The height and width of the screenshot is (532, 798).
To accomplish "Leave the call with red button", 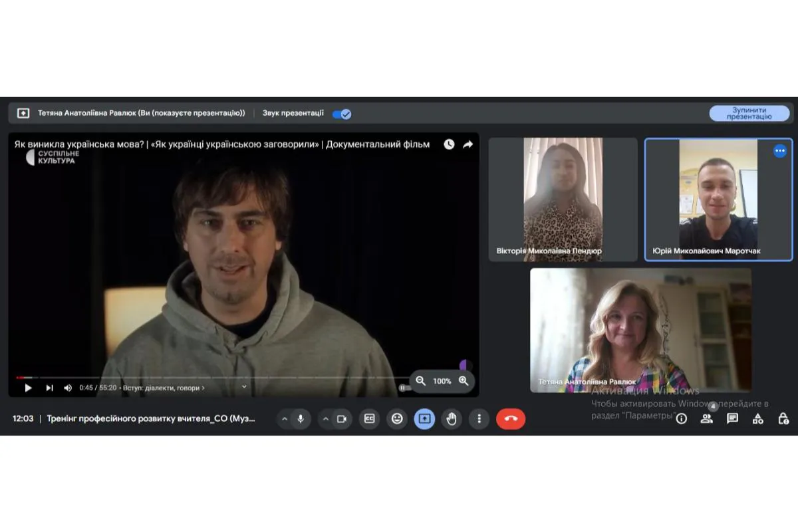I will click(511, 419).
